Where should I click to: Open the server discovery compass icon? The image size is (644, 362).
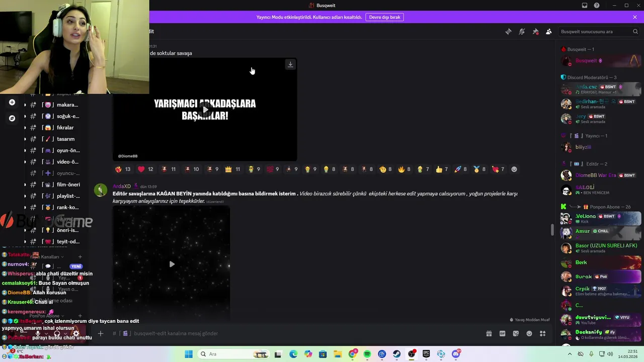coord(12,118)
